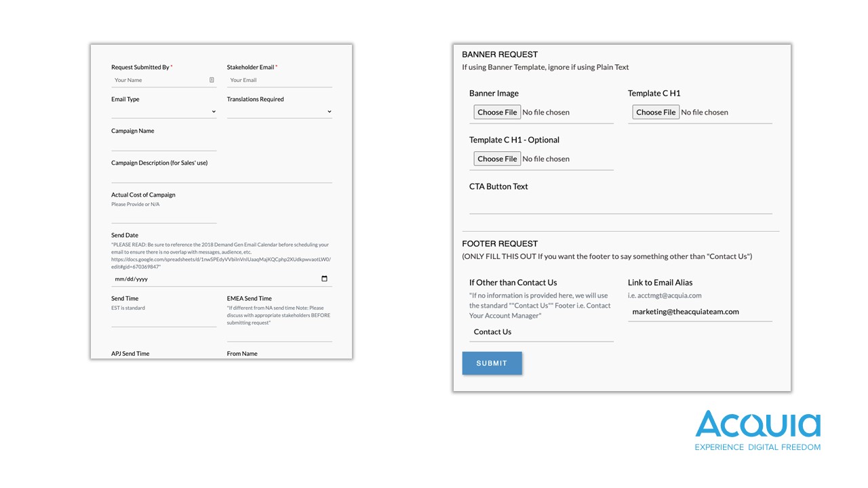Click Choose File under Template C H1
This screenshot has width=868, height=488.
coord(656,113)
